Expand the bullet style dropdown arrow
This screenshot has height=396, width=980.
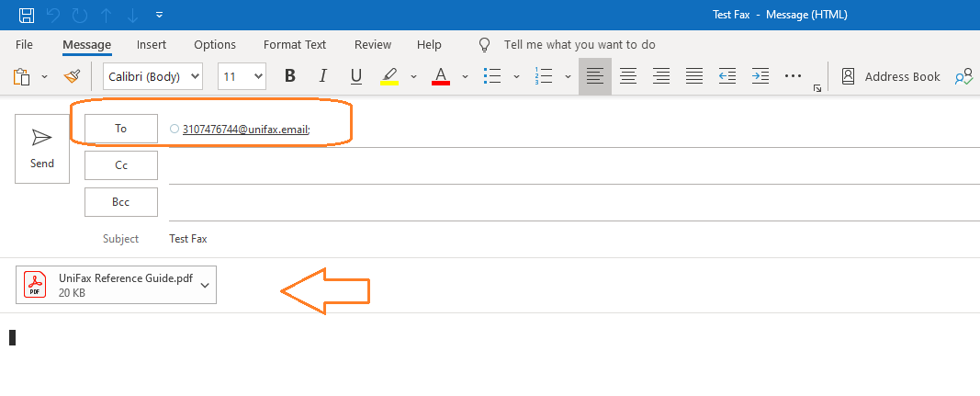516,76
